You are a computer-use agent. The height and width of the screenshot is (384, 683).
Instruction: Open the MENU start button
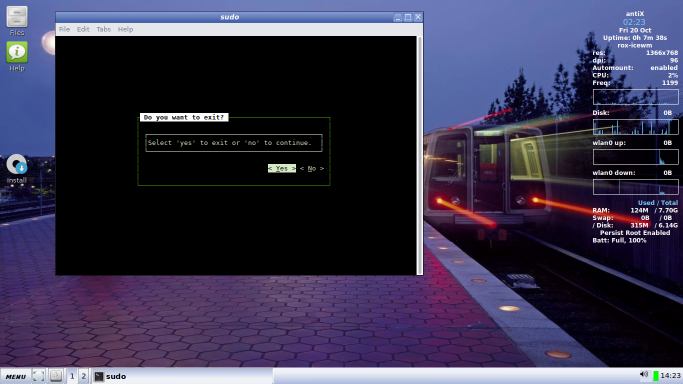[x=16, y=376]
